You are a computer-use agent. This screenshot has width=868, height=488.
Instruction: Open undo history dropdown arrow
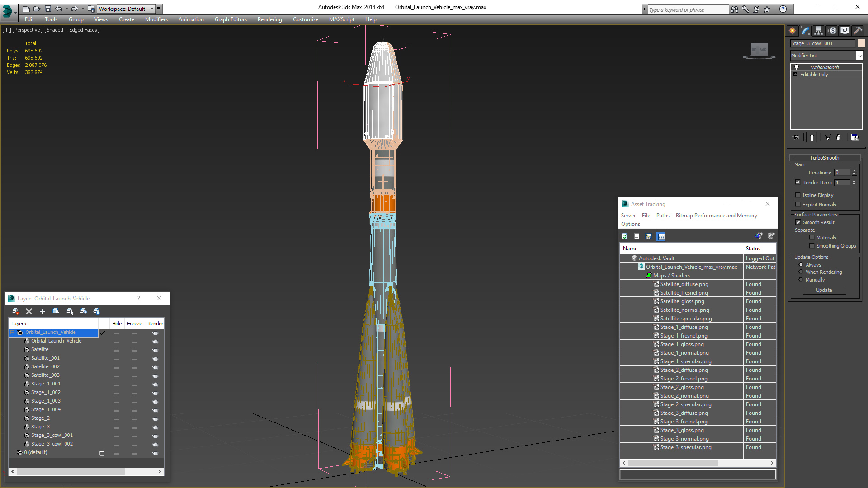(66, 9)
